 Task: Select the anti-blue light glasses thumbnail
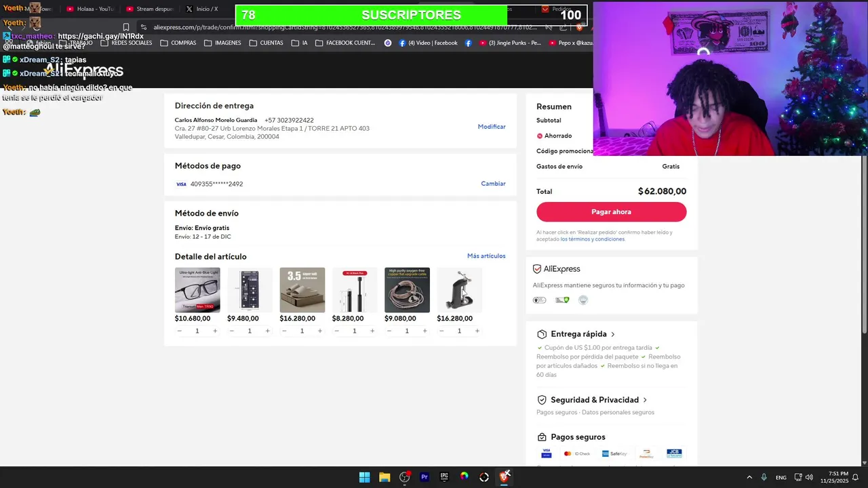197,290
